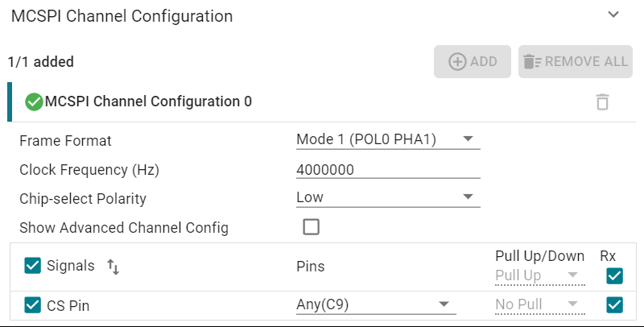644x327 pixels.
Task: Click the MCSPI Channel Configuration section header
Action: (122, 16)
